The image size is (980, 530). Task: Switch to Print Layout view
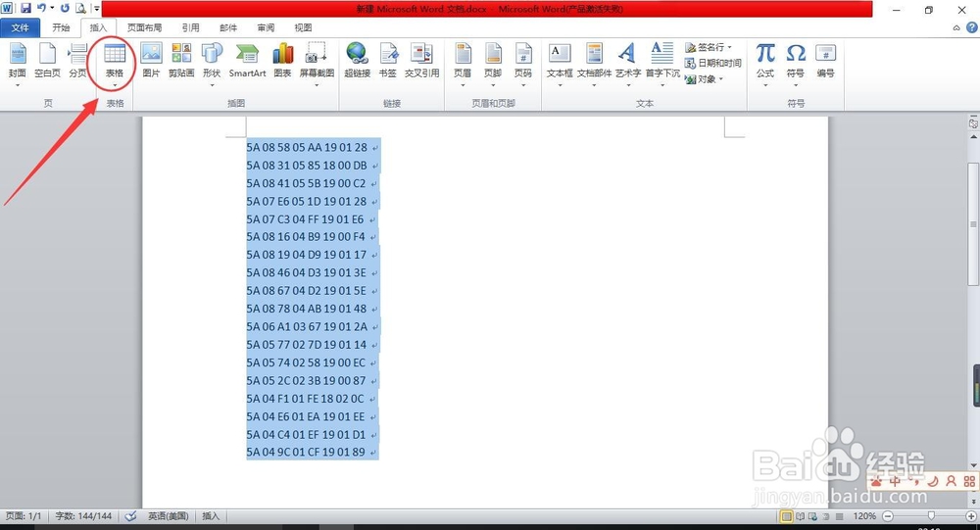(x=786, y=516)
